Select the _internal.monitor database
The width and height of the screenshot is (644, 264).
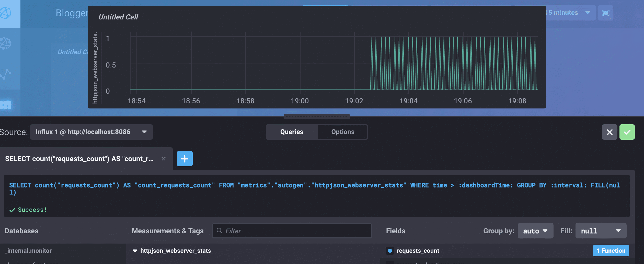click(x=28, y=251)
